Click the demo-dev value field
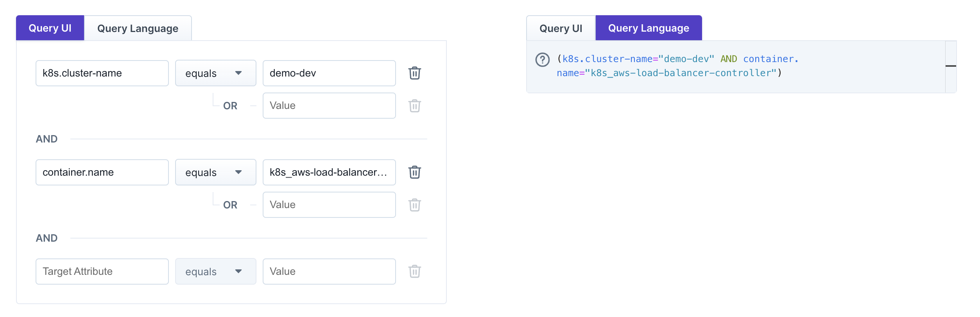 (329, 73)
